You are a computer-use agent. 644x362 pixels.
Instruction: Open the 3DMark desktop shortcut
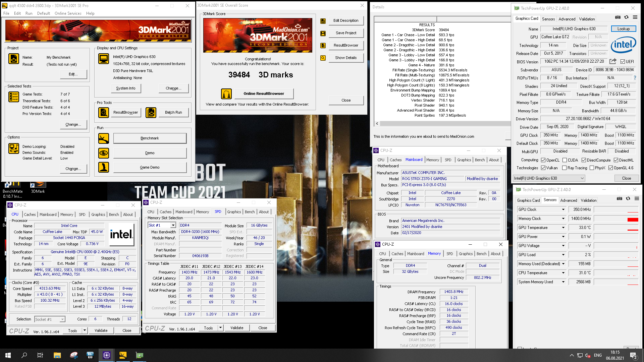pyautogui.click(x=38, y=188)
